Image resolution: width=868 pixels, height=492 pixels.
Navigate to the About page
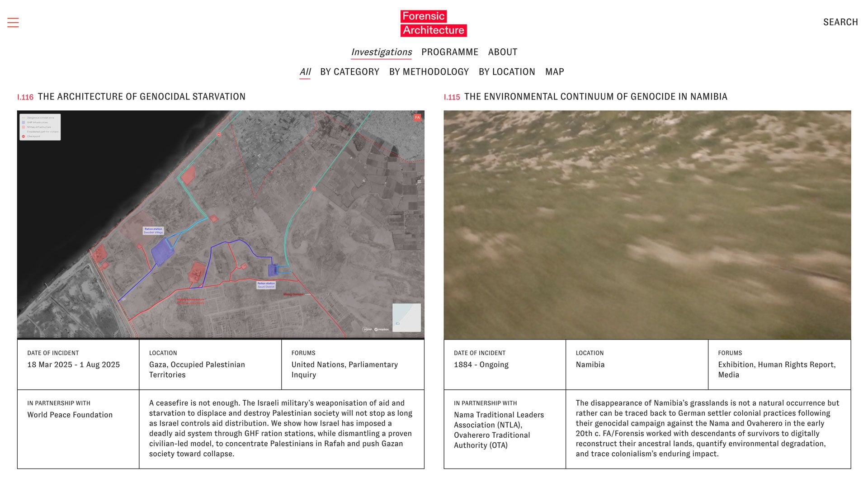pyautogui.click(x=502, y=52)
